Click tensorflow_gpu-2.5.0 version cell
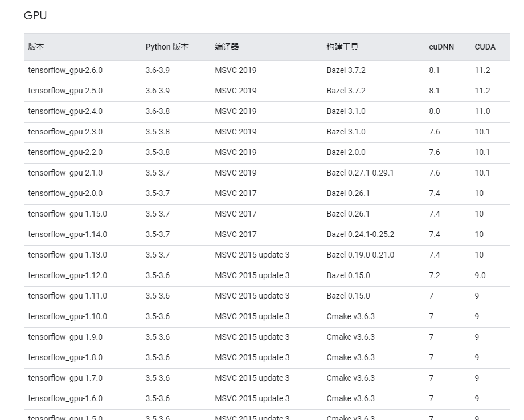The image size is (524, 420). click(x=65, y=91)
